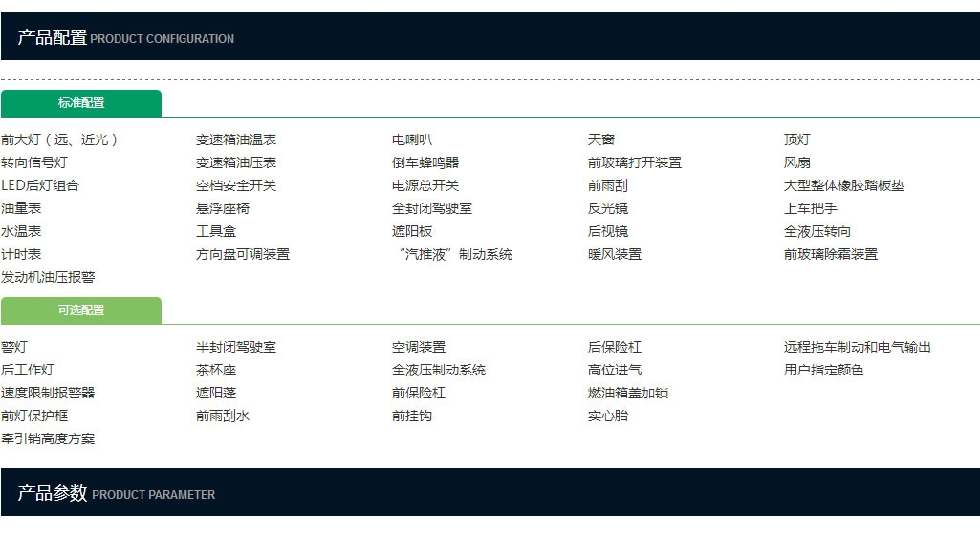Click 全液压转向 item
980x535 pixels.
click(x=817, y=231)
